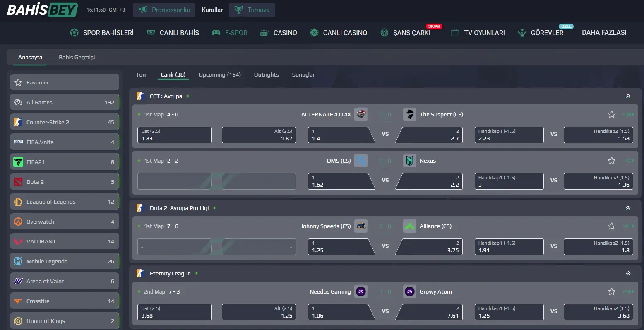The image size is (644, 330).
Task: Open the Casino section
Action: 278,33
